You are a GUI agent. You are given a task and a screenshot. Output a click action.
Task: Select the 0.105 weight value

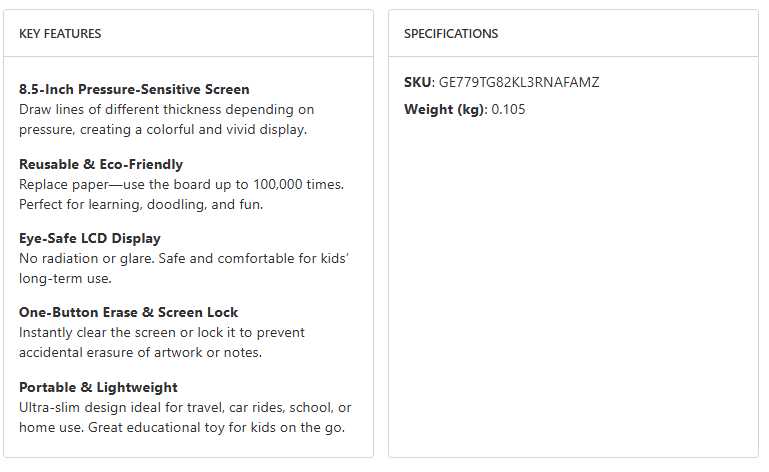(x=508, y=109)
